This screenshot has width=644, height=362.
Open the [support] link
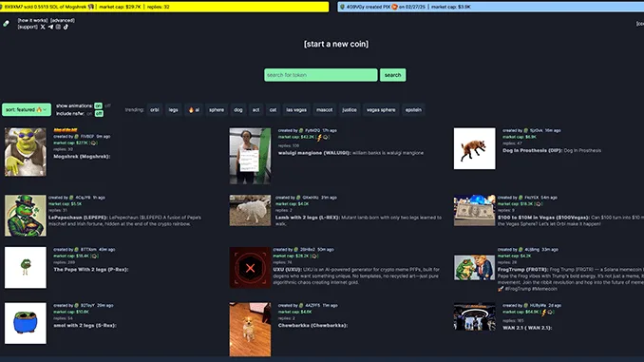pos(28,27)
